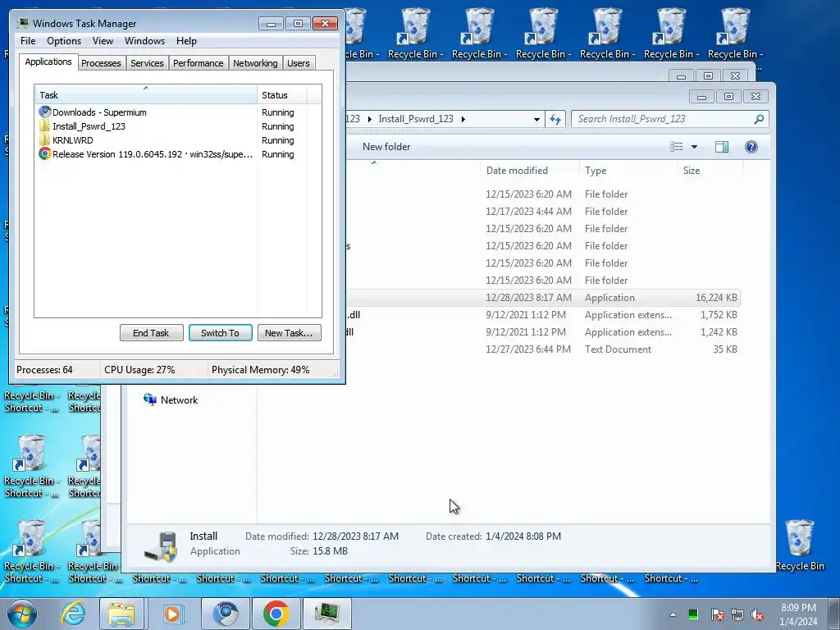Refresh the Explorer address bar

pyautogui.click(x=555, y=119)
